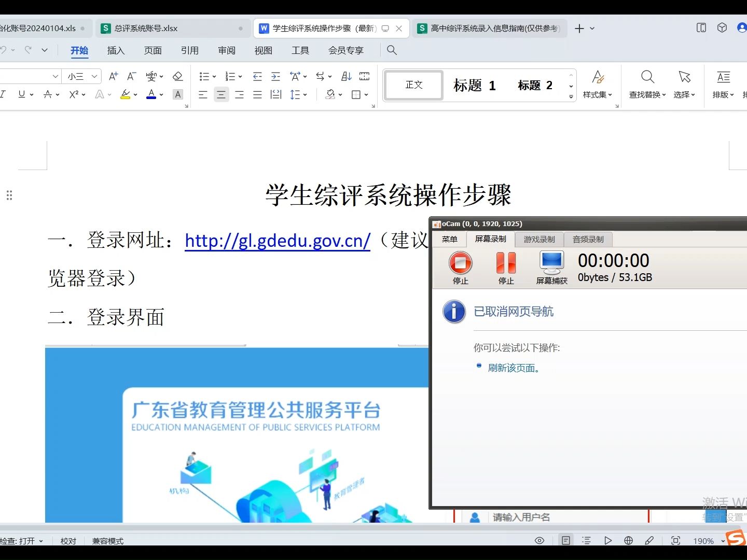Toggle center paragraph alignment
The height and width of the screenshot is (560, 747).
pyautogui.click(x=221, y=94)
